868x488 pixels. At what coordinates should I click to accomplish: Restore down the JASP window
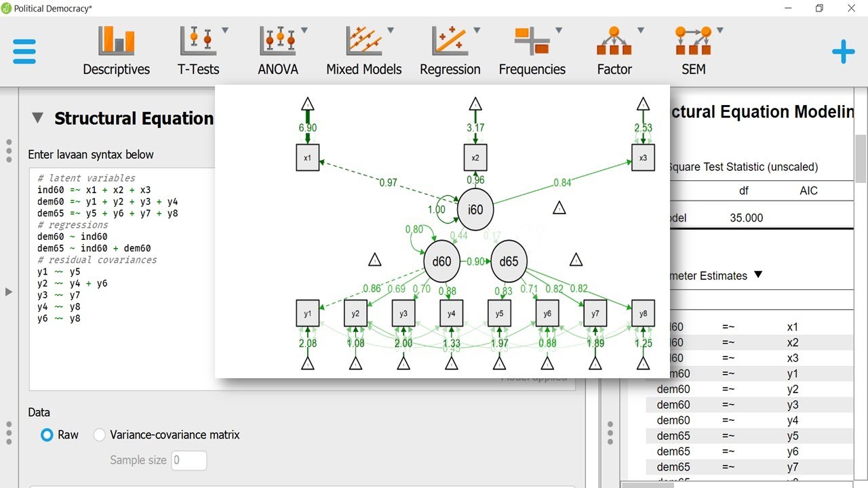click(819, 8)
